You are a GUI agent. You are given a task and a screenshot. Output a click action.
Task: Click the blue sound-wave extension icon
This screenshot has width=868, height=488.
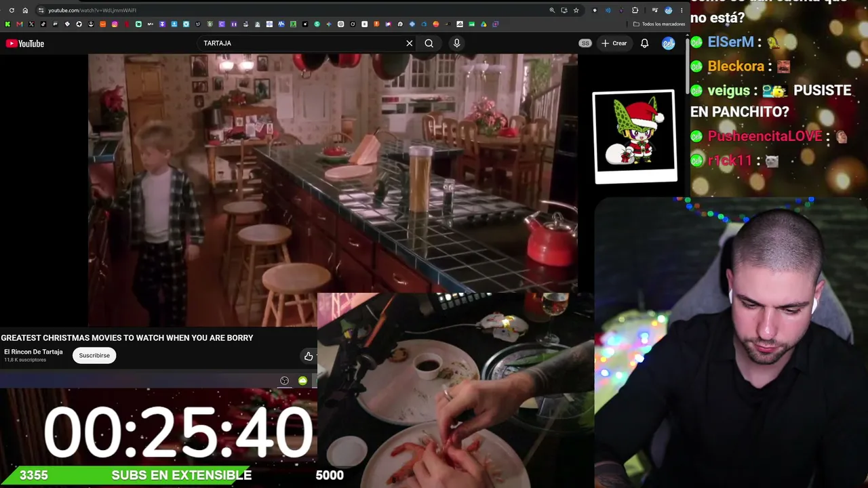pos(608,10)
